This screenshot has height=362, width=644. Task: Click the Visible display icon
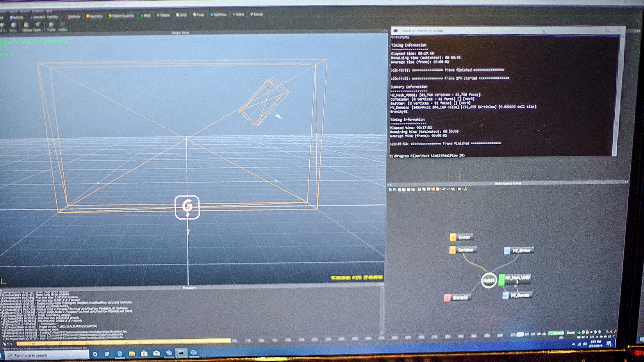(51, 27)
